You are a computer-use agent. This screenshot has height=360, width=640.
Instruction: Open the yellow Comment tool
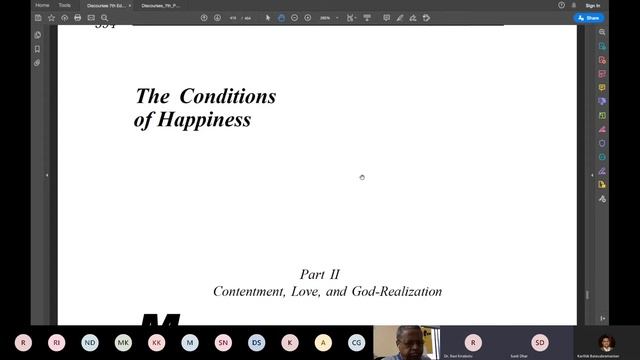pyautogui.click(x=602, y=88)
